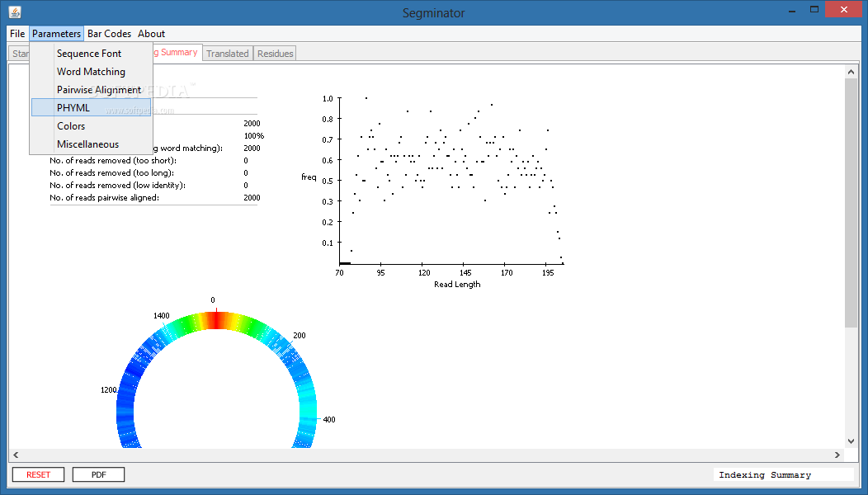Screen dimensions: 868x495
Task: Open the partly hidden Start tab
Action: tap(20, 54)
